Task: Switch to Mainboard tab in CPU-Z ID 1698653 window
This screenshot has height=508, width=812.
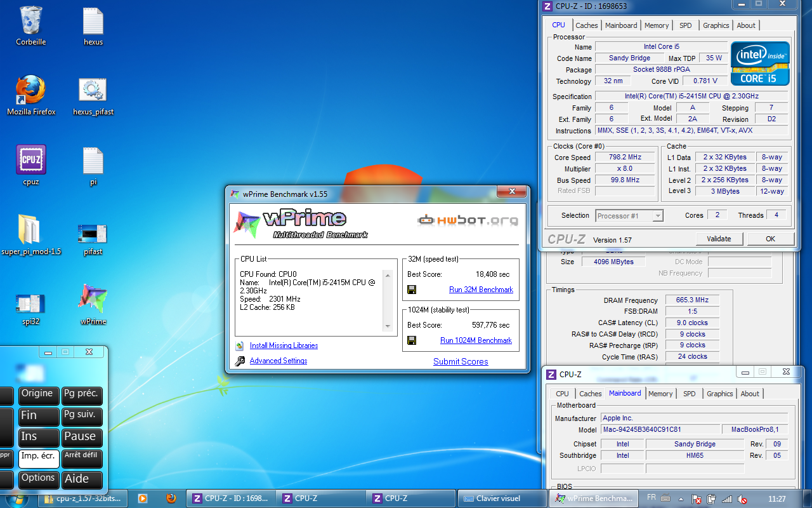Action: pyautogui.click(x=621, y=25)
